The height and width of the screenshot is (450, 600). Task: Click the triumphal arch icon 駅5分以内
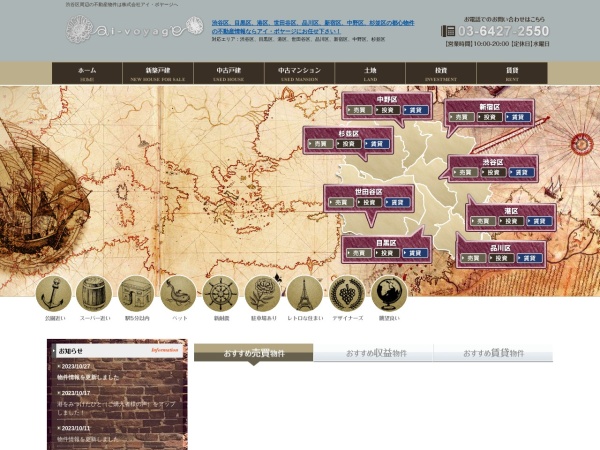[x=136, y=293]
